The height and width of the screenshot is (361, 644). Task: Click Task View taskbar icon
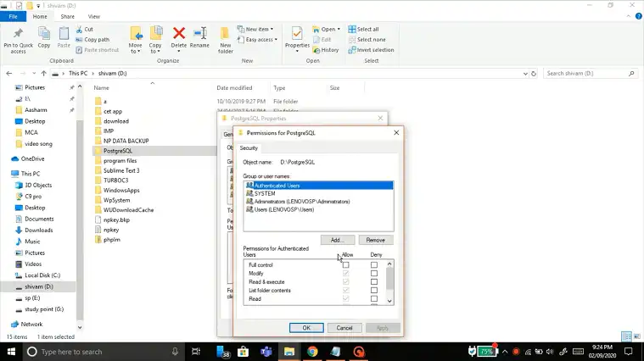(x=196, y=352)
